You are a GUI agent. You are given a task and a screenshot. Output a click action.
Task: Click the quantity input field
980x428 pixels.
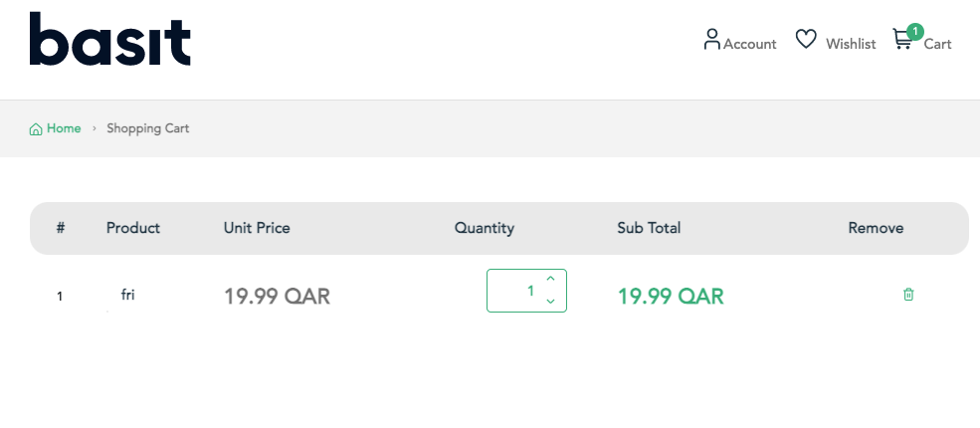(514, 291)
